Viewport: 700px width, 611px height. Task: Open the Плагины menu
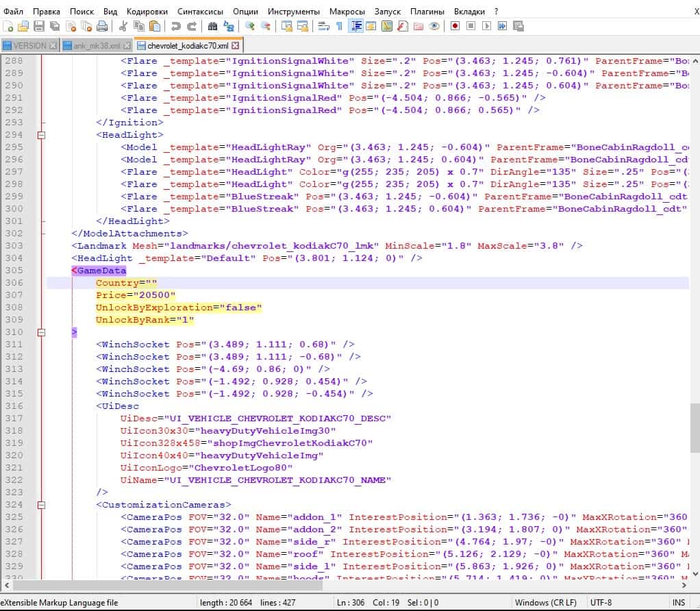pos(427,12)
